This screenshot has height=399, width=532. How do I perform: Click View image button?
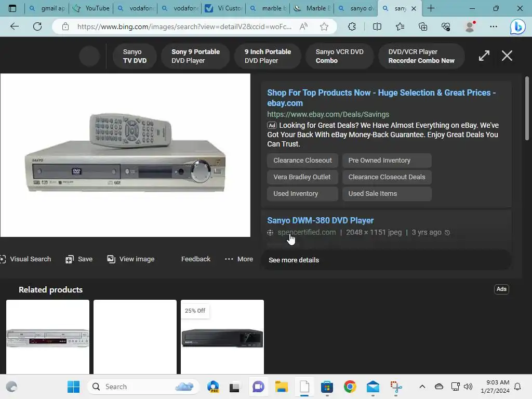[131, 259]
